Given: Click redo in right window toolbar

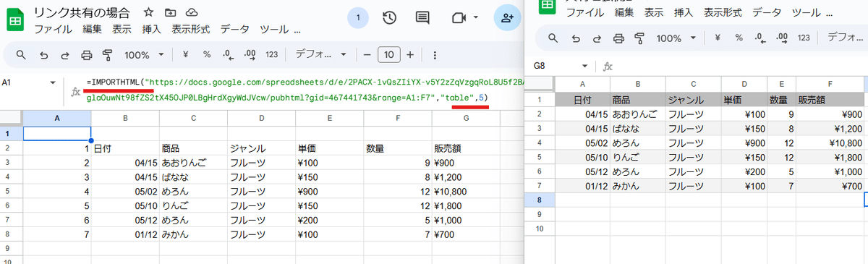Looking at the screenshot, I should coord(597,38).
